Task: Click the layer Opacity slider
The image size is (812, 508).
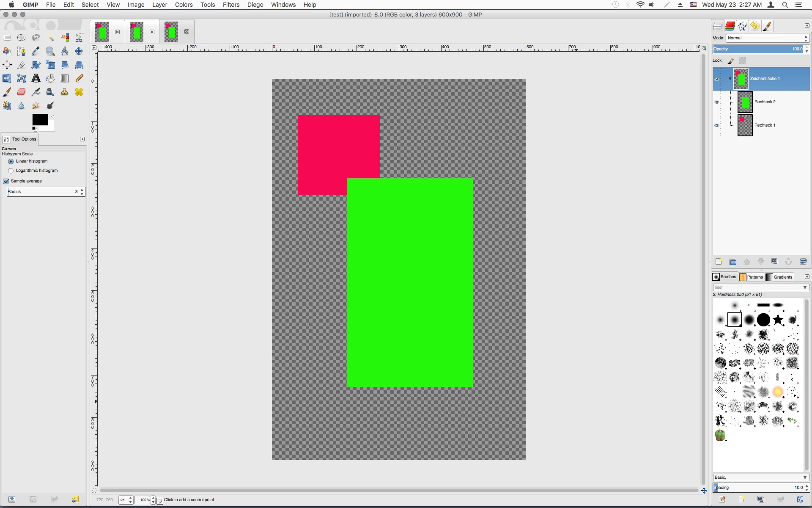Action: 758,49
